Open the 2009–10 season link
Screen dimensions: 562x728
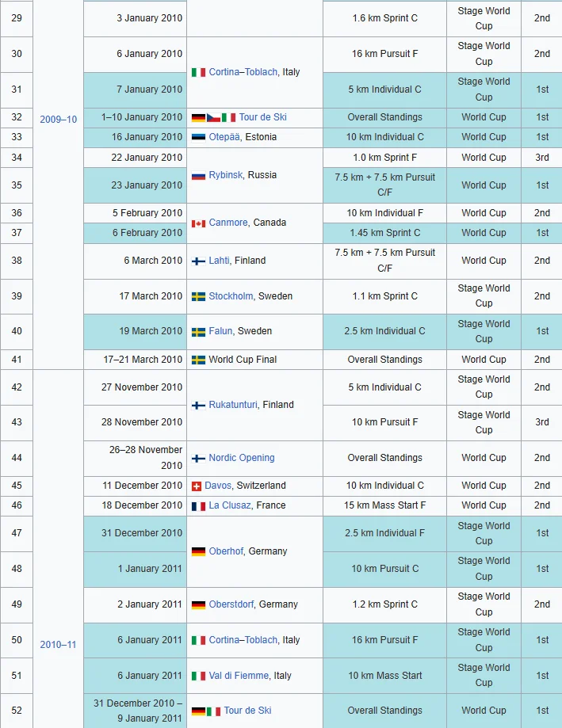(58, 120)
